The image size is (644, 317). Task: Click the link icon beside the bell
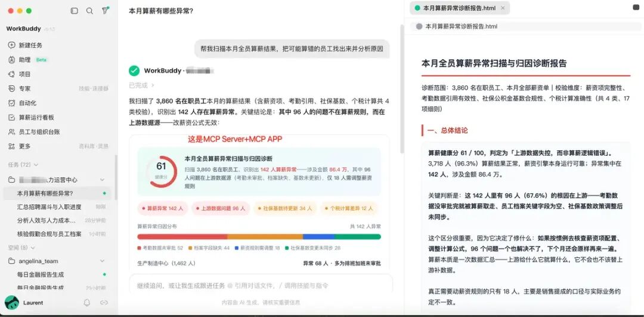104,303
